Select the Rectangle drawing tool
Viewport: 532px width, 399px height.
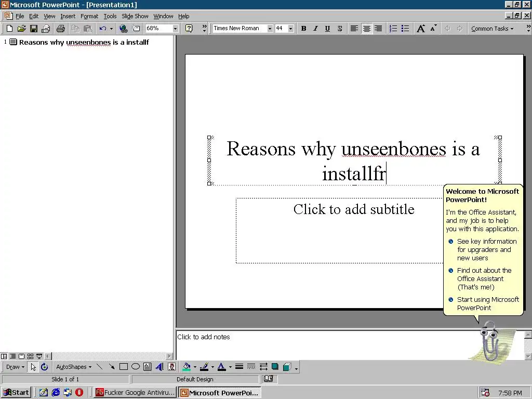click(124, 367)
